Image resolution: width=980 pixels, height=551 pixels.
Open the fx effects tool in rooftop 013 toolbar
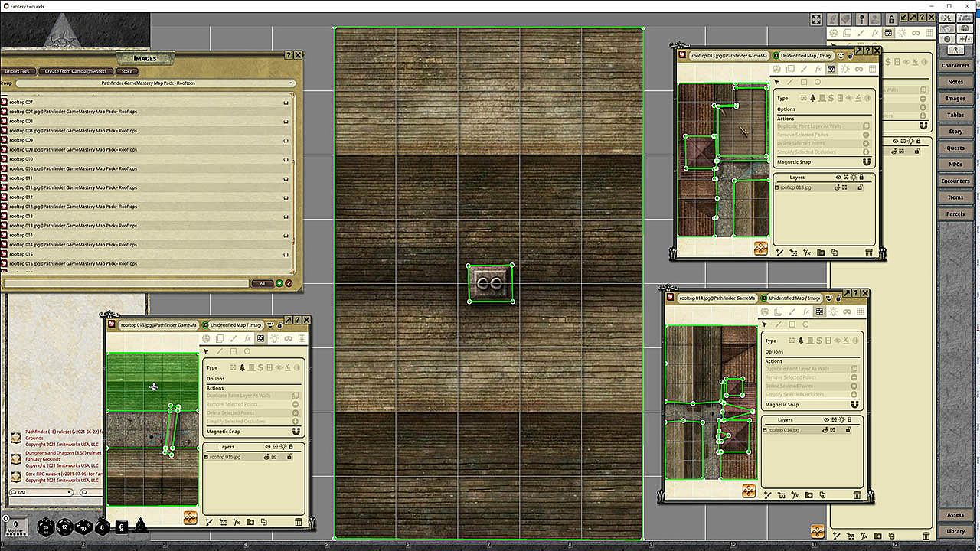click(818, 69)
